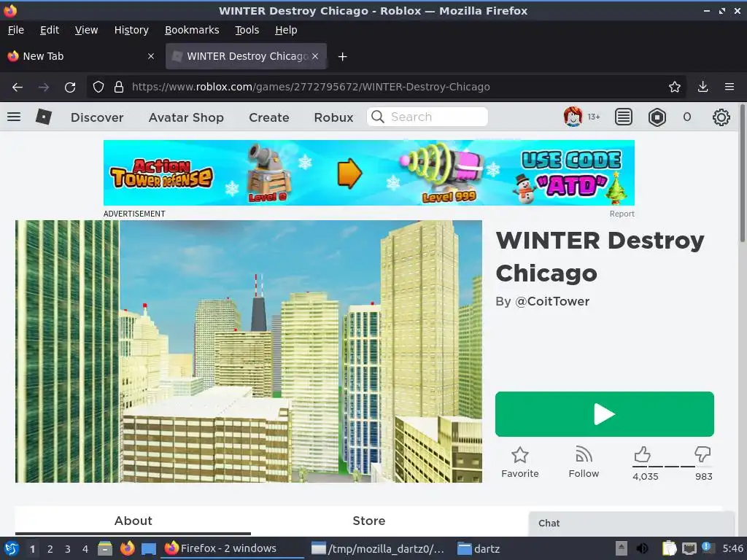The height and width of the screenshot is (560, 747).
Task: Open the Bookmarks menu
Action: point(192,30)
